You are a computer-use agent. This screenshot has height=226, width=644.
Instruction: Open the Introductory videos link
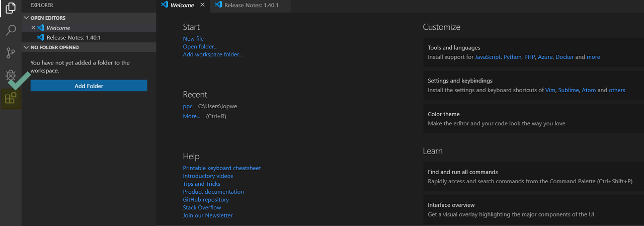coord(208,176)
